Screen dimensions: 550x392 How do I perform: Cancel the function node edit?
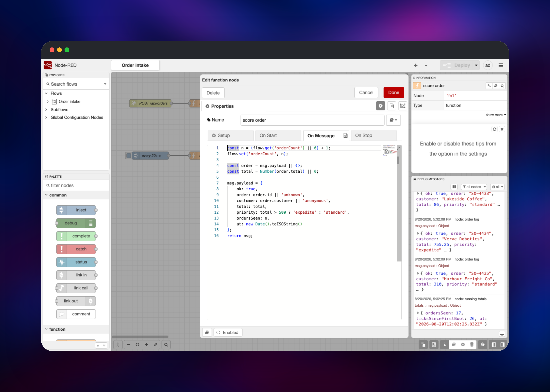366,92
